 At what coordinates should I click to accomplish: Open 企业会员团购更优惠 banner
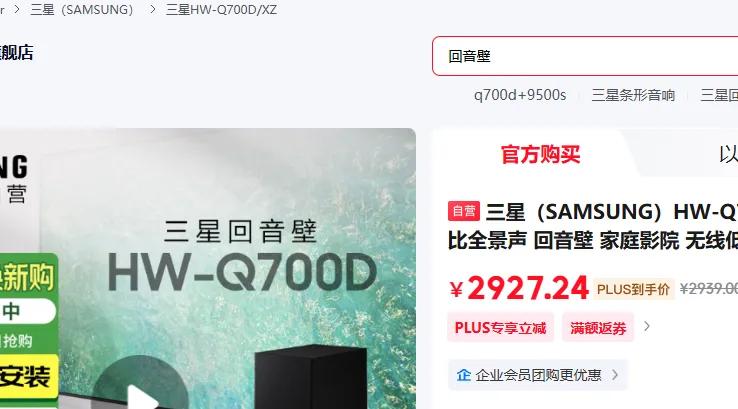537,375
